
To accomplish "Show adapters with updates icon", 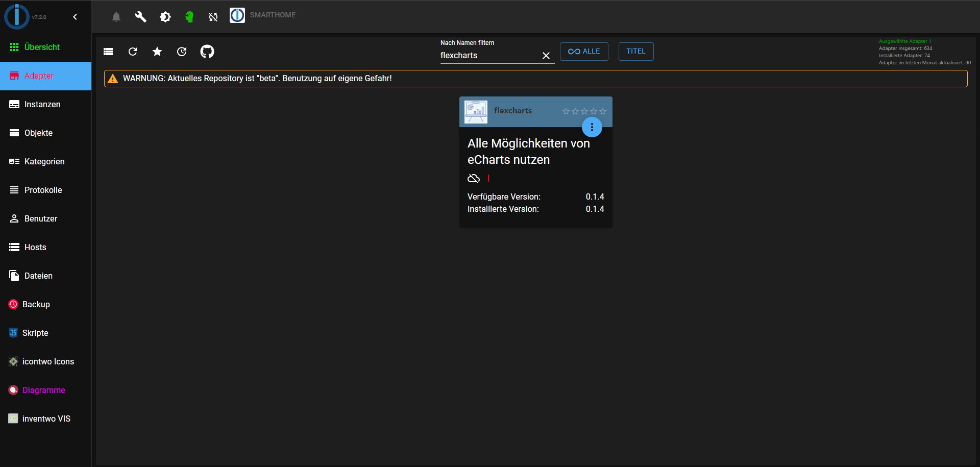I will tap(182, 52).
